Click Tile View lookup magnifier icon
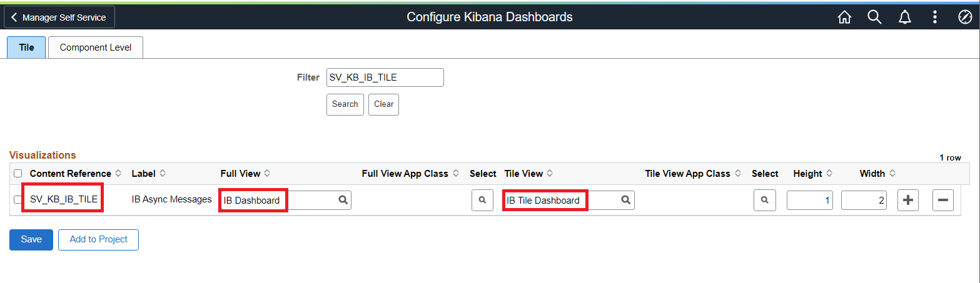This screenshot has height=283, width=980. click(625, 200)
